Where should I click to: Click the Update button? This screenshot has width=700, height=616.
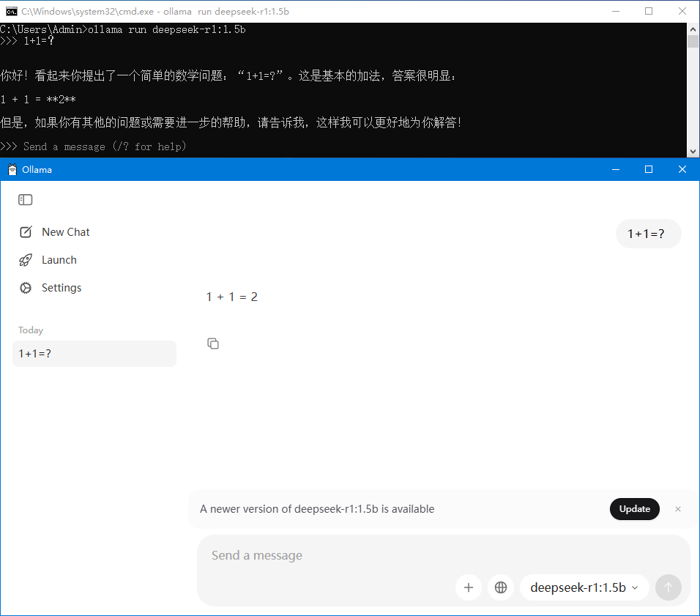[634, 509]
